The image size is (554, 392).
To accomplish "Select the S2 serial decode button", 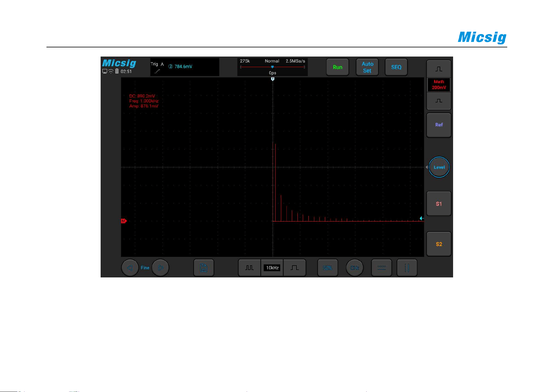I will point(439,244).
